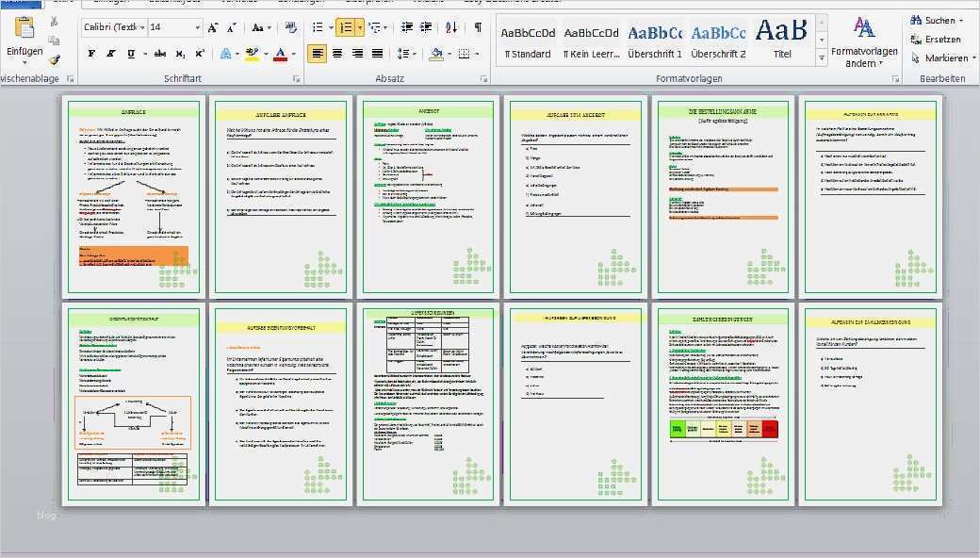Open the font size dropdown
Screen dimensions: 980x558
pyautogui.click(x=198, y=27)
